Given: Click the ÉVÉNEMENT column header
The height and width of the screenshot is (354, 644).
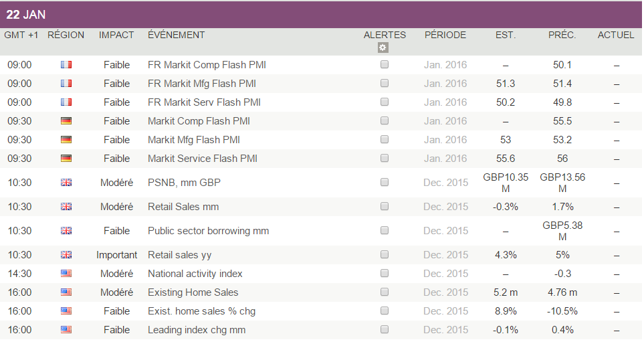Looking at the screenshot, I should coord(176,35).
